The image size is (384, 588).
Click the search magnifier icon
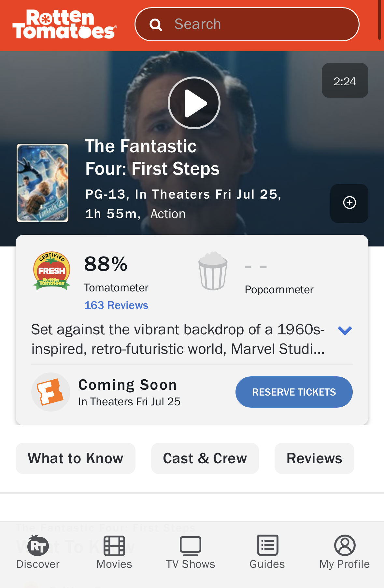pos(156,25)
